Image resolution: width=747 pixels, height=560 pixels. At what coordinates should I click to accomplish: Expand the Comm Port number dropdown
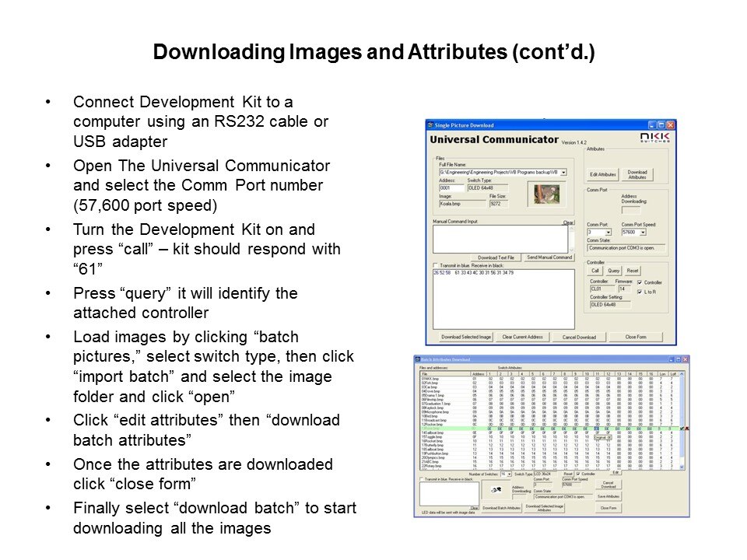[x=608, y=232]
